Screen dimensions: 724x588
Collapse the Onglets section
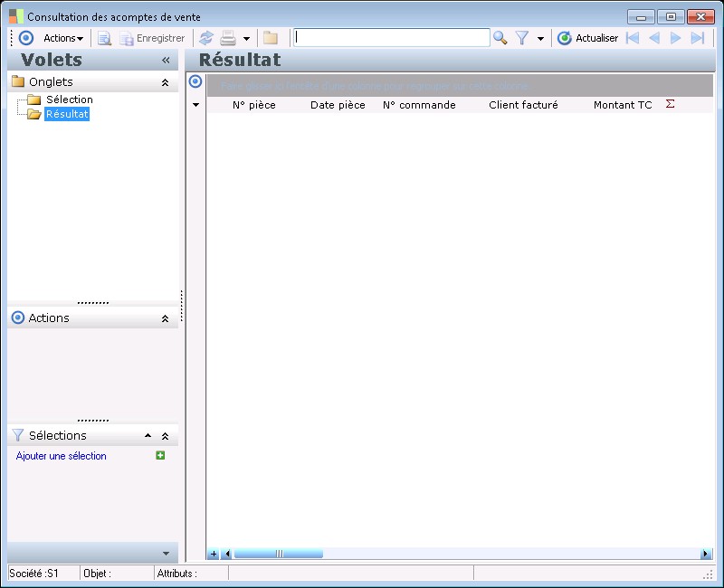tap(165, 82)
